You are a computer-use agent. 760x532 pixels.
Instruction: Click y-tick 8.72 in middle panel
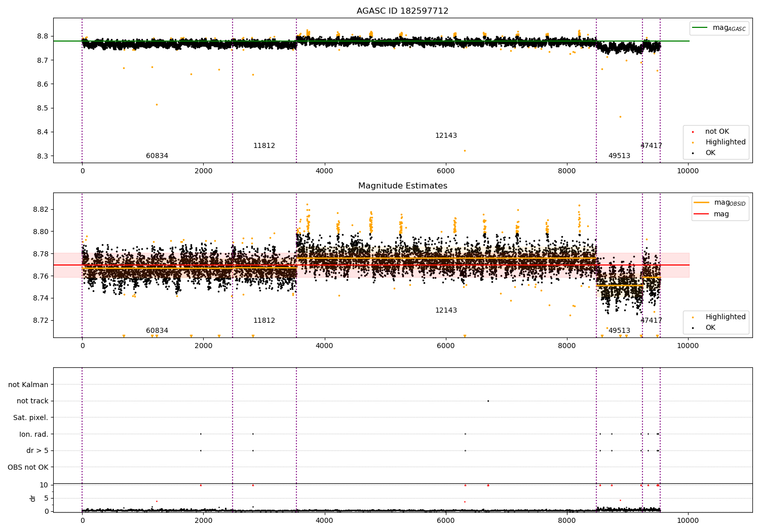pyautogui.click(x=41, y=320)
